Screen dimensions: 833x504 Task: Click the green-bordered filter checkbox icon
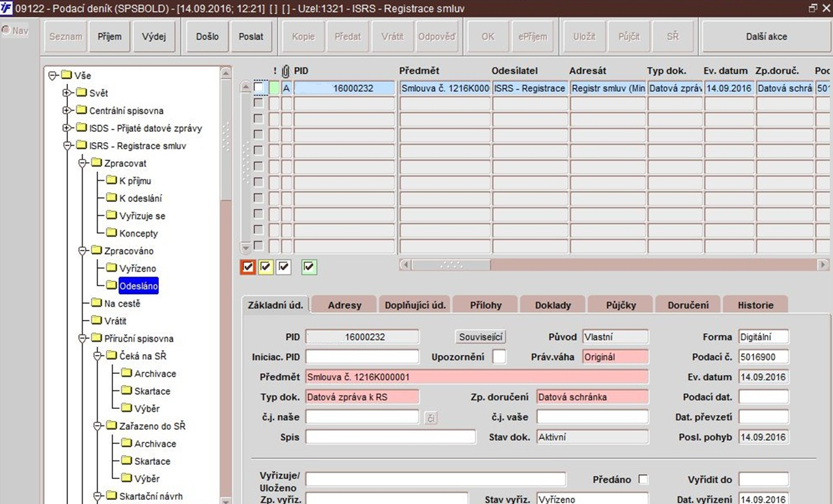click(x=309, y=267)
